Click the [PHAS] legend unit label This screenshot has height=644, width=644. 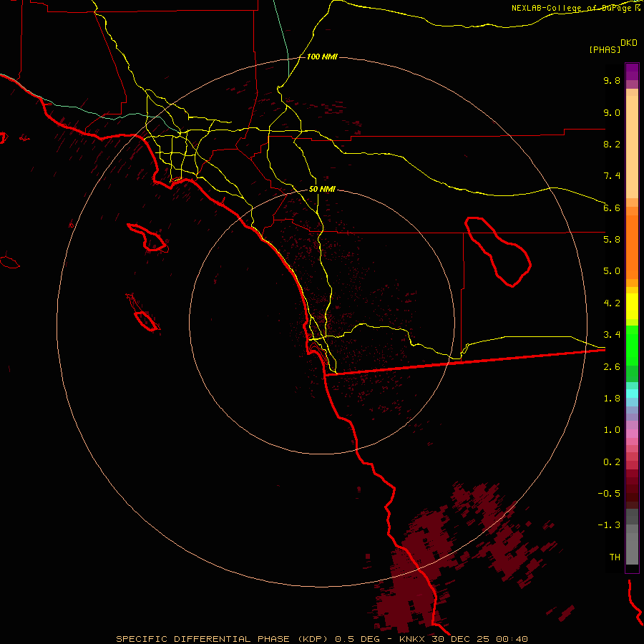click(x=605, y=49)
